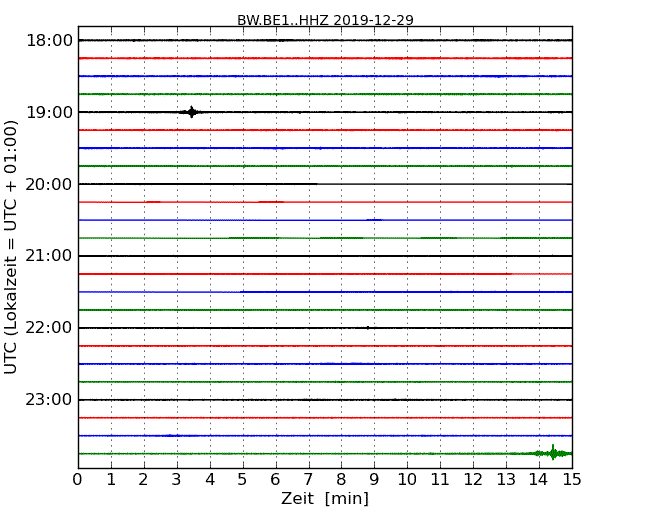Click the x-axis tick label 8
The height and width of the screenshot is (520, 650).
[341, 480]
